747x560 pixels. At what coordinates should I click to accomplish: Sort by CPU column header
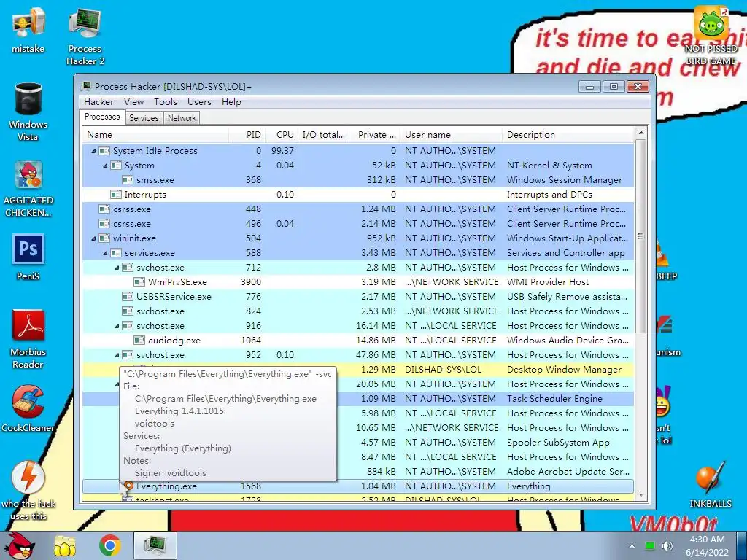(x=282, y=135)
